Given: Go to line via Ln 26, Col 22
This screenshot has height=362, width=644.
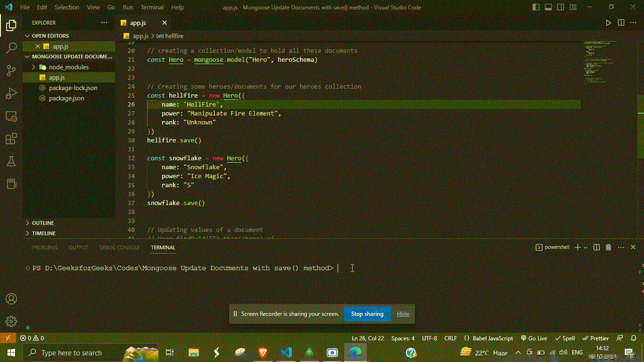Looking at the screenshot, I should tap(368, 338).
